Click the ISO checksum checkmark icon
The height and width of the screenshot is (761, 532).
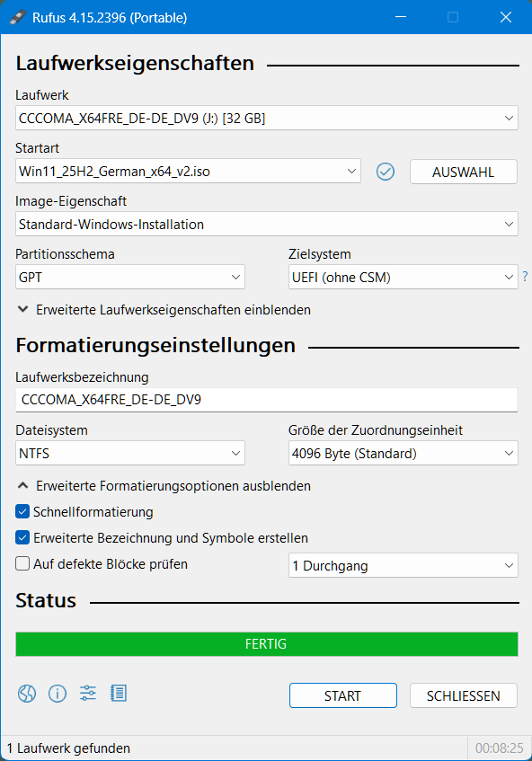coord(386,172)
